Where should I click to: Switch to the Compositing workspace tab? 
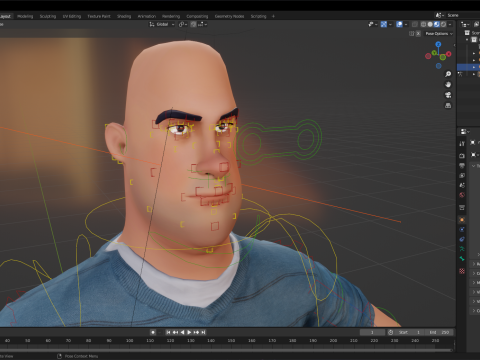click(x=197, y=16)
